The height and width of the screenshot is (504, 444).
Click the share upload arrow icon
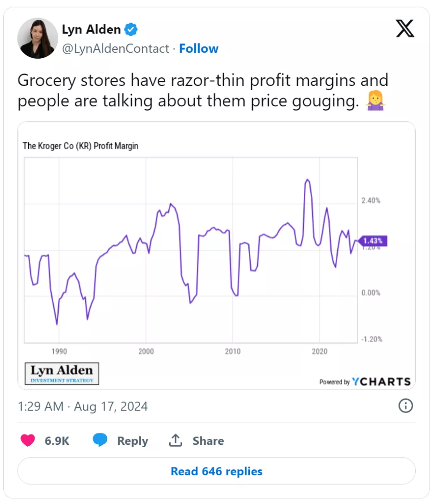tap(176, 440)
